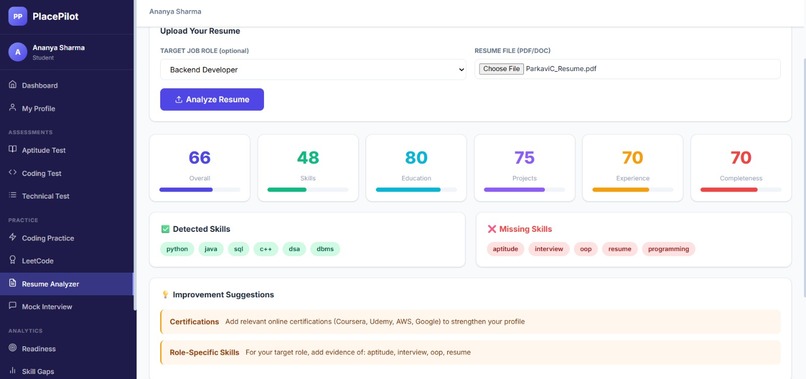Navigate to Coding Test
Screen dimensions: 806x379
click(x=67, y=173)
